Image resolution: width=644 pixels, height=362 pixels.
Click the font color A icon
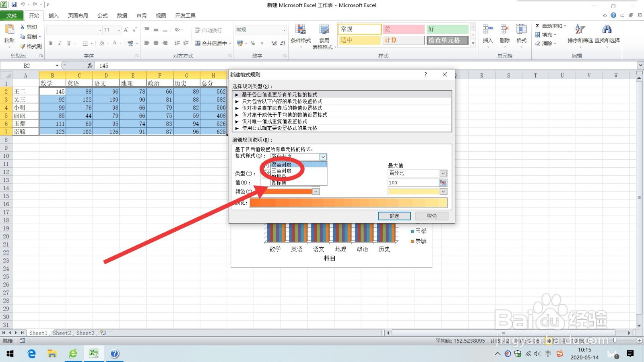[115, 43]
